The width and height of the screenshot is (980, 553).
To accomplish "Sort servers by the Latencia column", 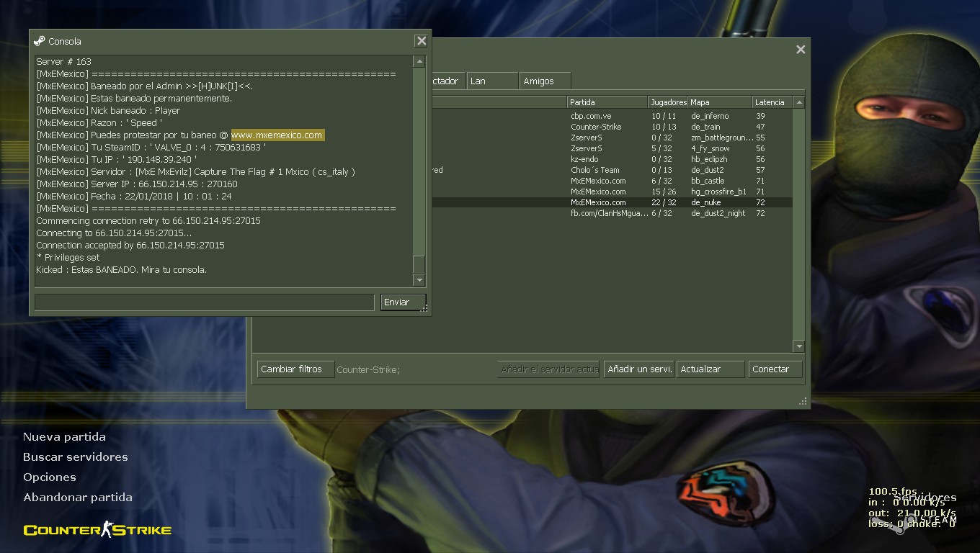I will coord(772,102).
